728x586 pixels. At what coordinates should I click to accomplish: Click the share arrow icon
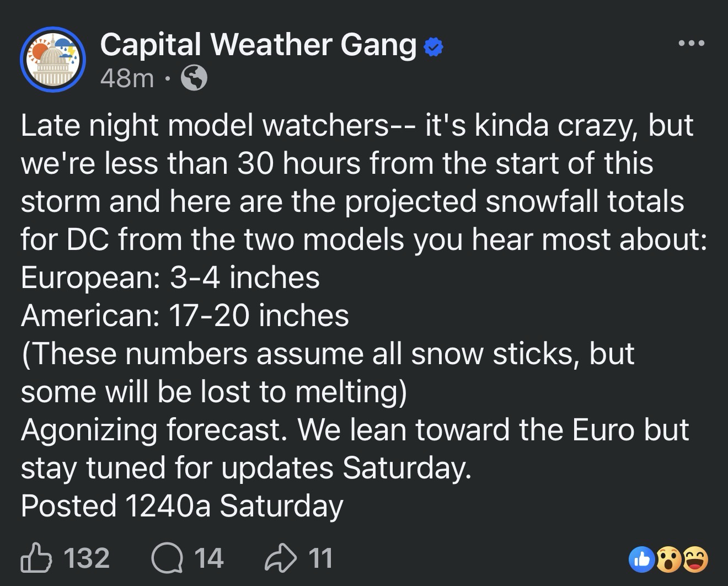tap(281, 557)
